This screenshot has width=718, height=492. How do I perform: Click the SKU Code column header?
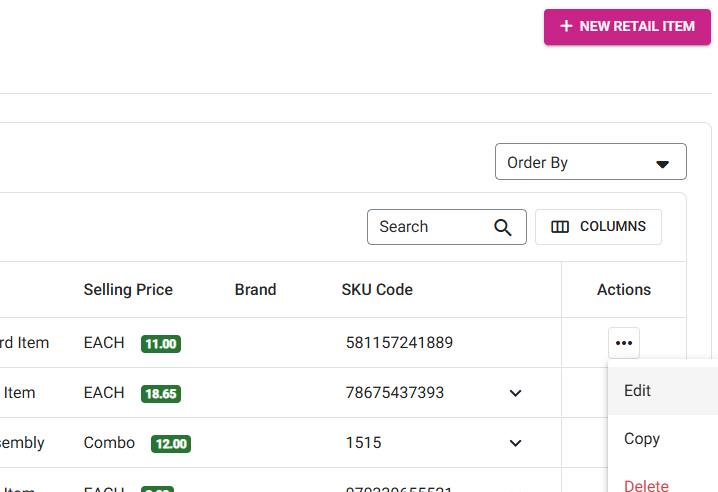pos(377,290)
